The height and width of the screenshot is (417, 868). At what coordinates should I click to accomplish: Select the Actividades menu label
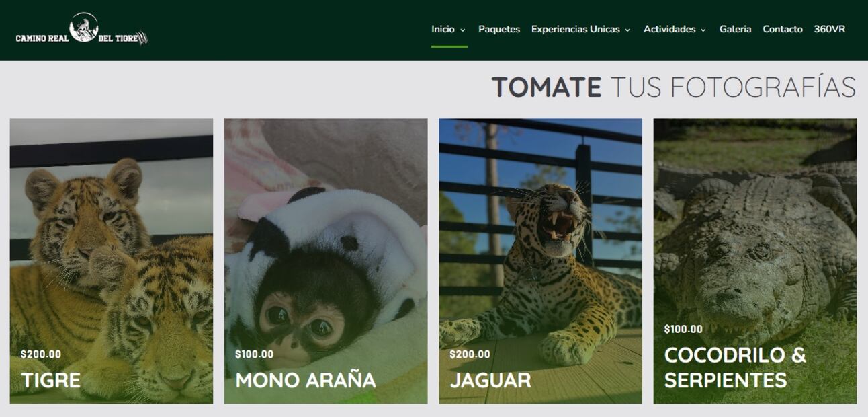669,29
